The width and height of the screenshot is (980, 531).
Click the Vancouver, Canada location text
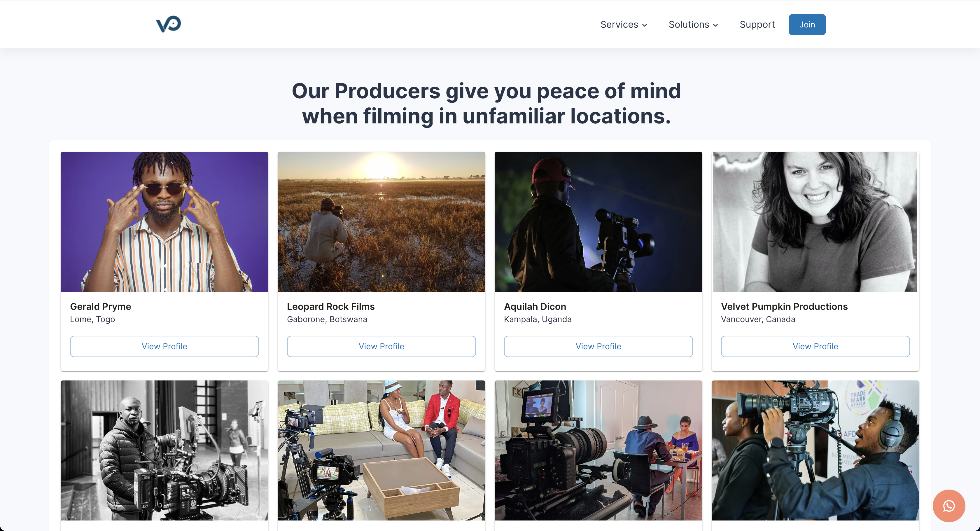758,319
